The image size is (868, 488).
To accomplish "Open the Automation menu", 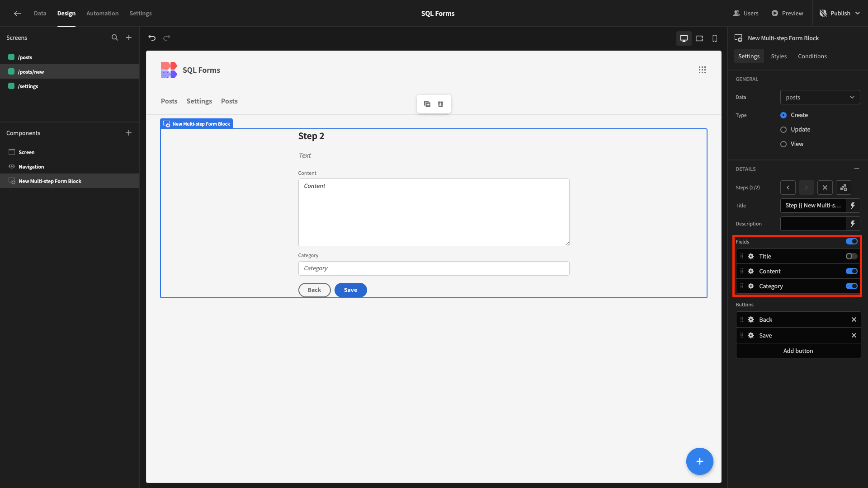I will coord(102,13).
